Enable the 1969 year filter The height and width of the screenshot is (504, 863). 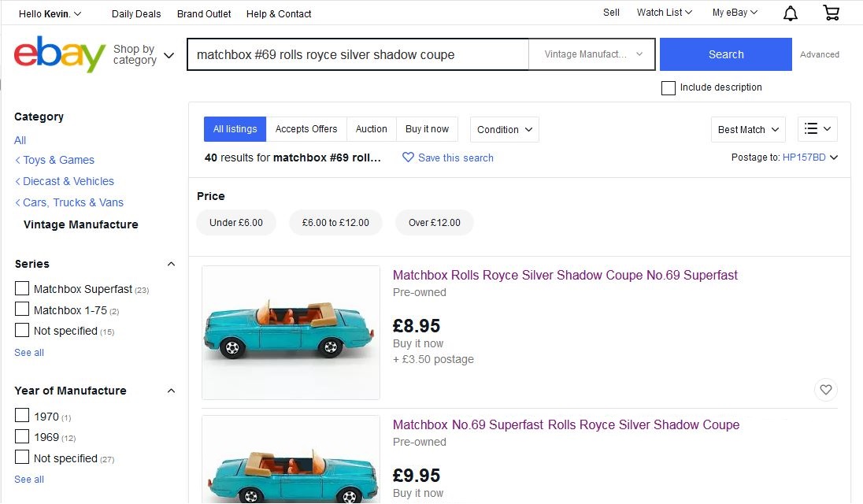pos(22,437)
